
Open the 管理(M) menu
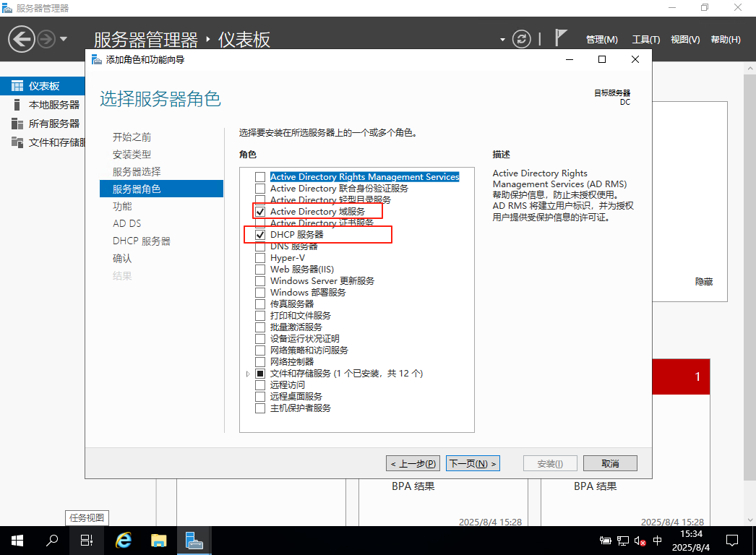pyautogui.click(x=602, y=40)
